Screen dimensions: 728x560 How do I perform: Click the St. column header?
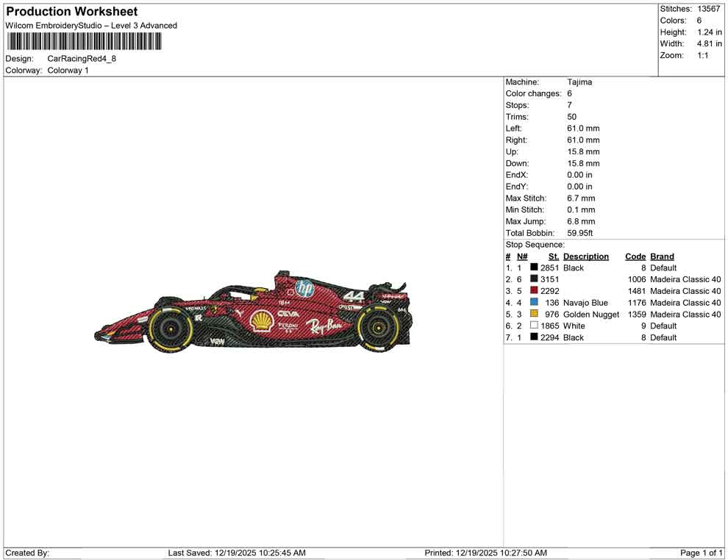point(552,256)
